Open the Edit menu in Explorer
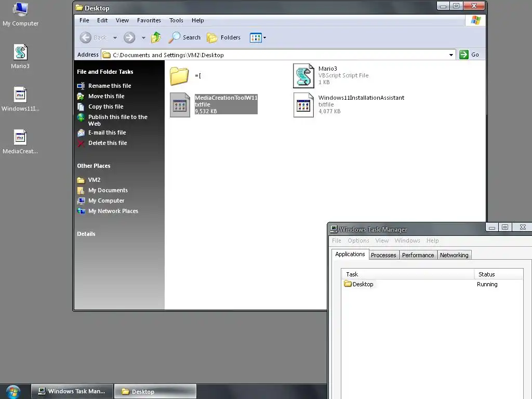Viewport: 532px width, 399px height. 102,20
